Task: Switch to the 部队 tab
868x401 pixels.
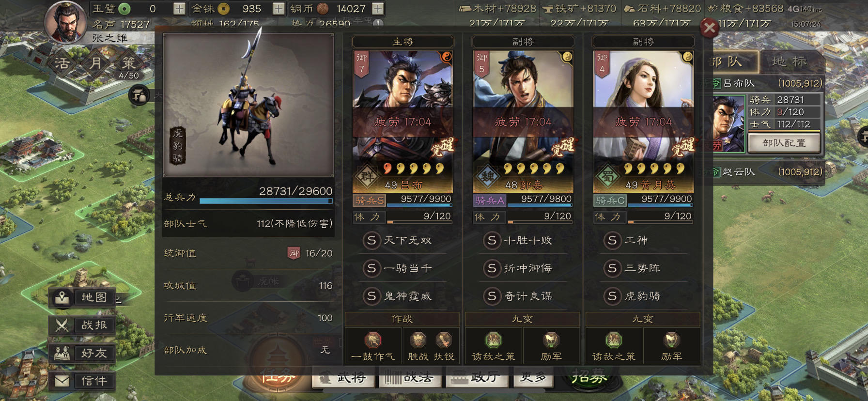Action: click(x=729, y=62)
